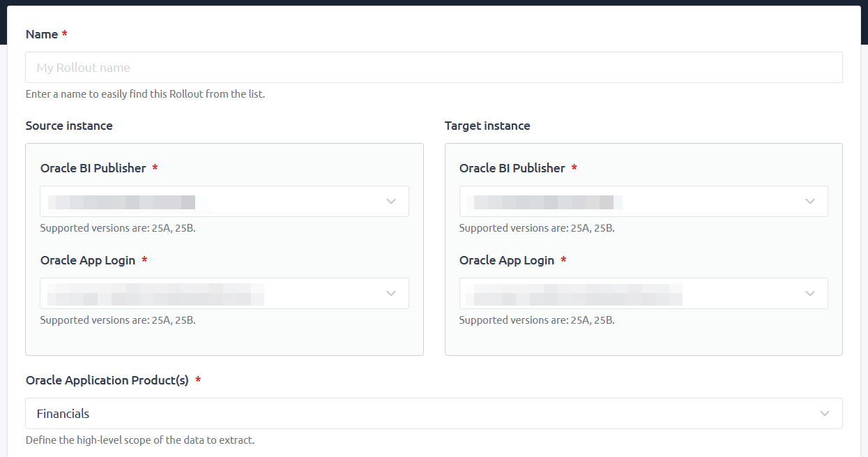Image resolution: width=868 pixels, height=457 pixels.
Task: Click the Source instance 'Oracle BI Publisher' label
Action: coord(93,168)
